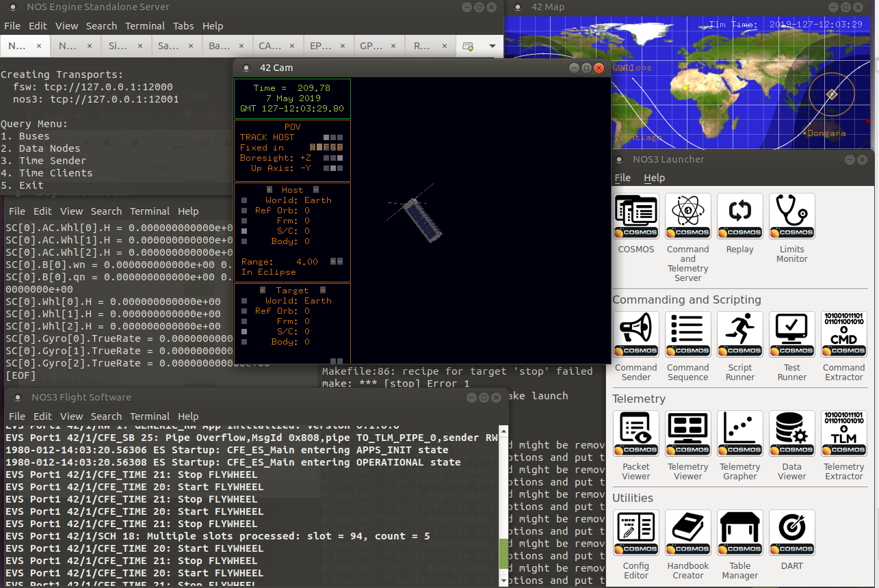Launch the DART utility
The image size is (879, 588).
[792, 533]
